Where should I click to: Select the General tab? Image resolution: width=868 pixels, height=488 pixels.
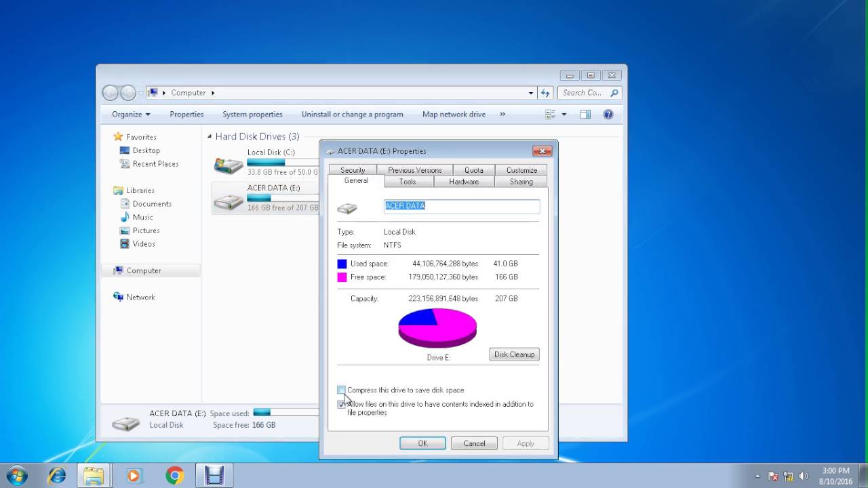356,181
